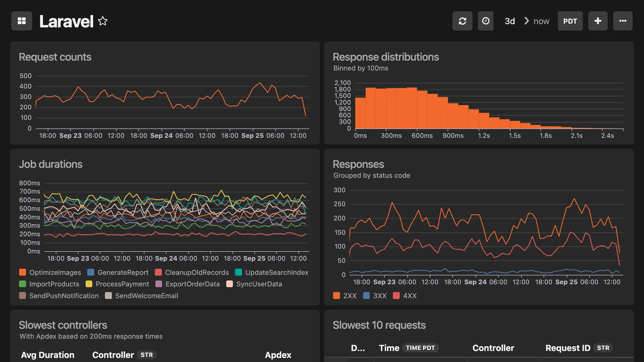The width and height of the screenshot is (644, 362).
Task: Sort by Avg Duration column header
Action: (47, 355)
